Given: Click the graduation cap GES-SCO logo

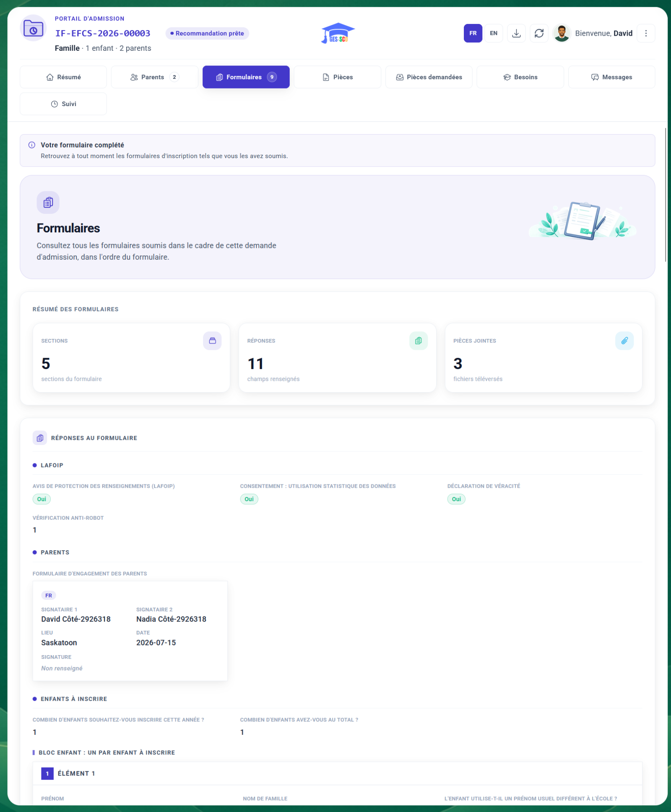Looking at the screenshot, I should coord(338,33).
